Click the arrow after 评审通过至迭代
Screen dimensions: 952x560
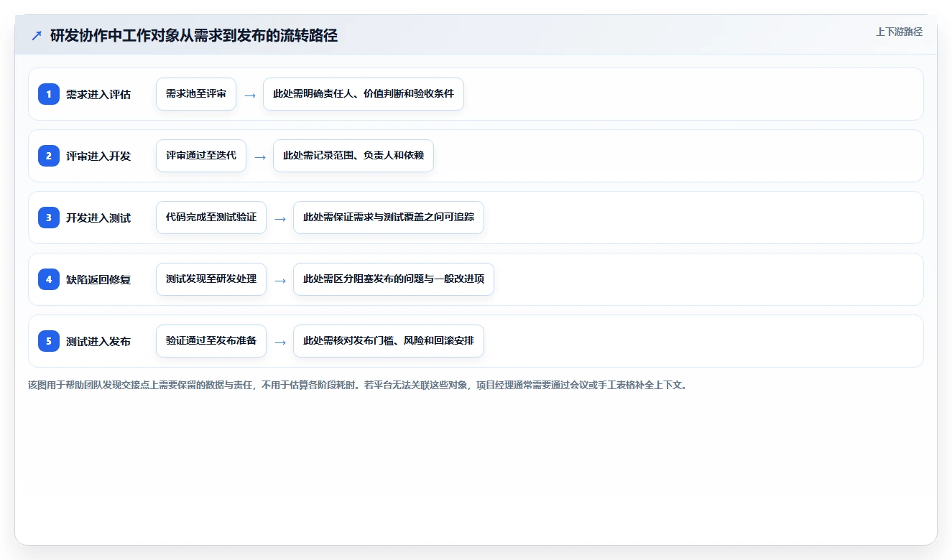point(260,157)
